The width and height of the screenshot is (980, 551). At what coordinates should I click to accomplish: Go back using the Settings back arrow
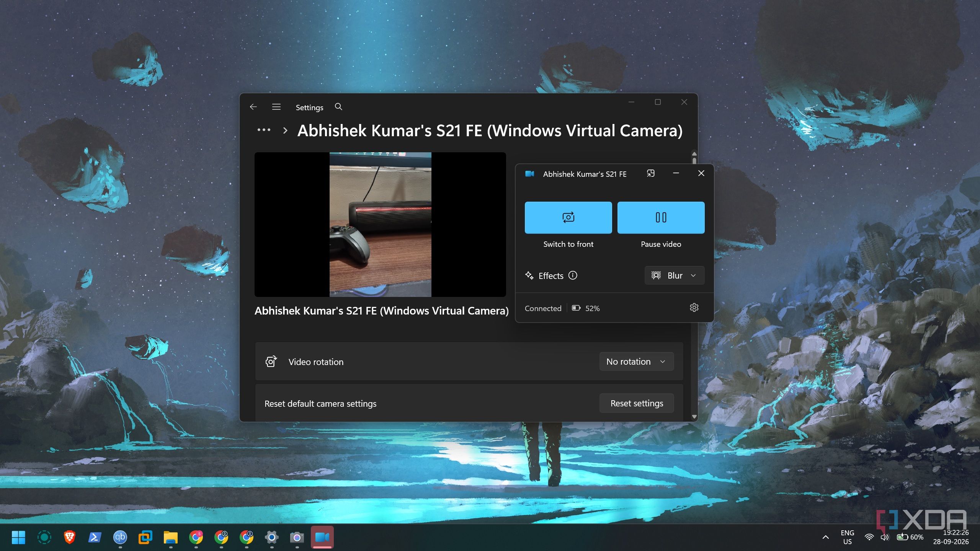(253, 107)
